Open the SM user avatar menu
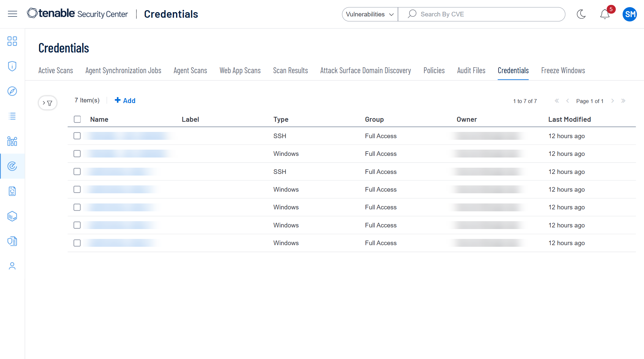This screenshot has width=644, height=359. [630, 14]
